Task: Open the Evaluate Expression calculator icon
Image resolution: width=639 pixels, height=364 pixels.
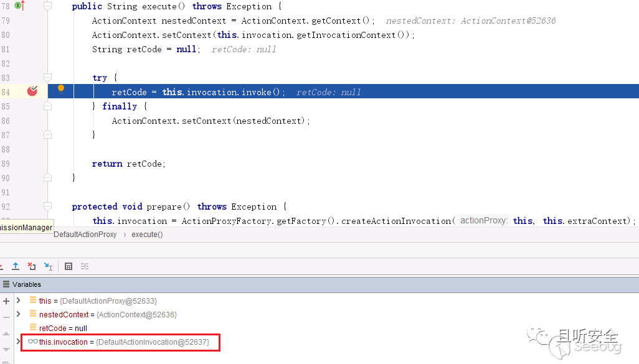Action: coord(69,266)
